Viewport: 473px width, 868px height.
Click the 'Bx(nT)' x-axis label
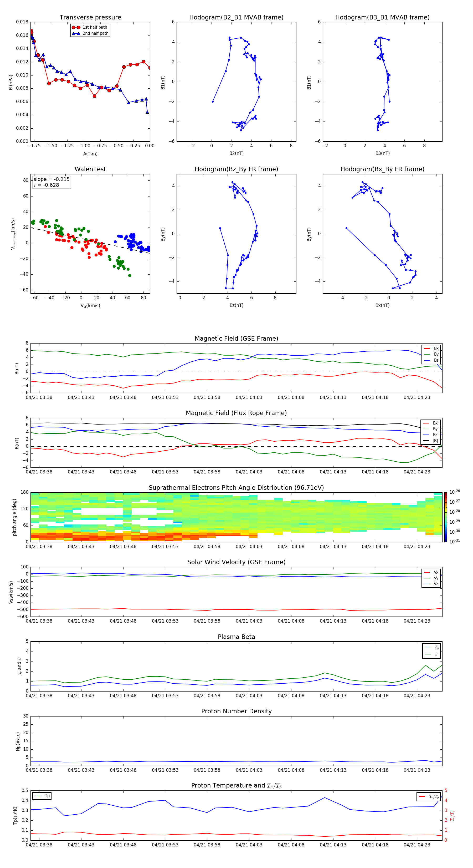point(382,305)
